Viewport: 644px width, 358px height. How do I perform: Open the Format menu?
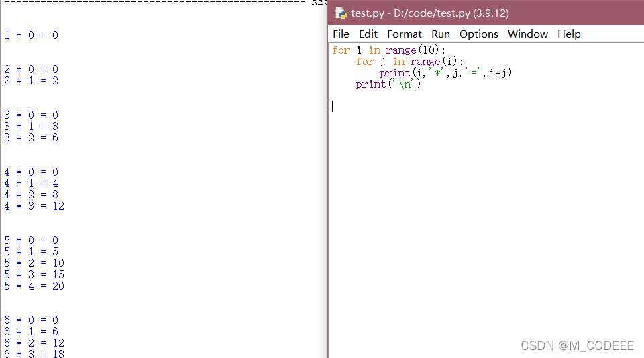click(404, 34)
